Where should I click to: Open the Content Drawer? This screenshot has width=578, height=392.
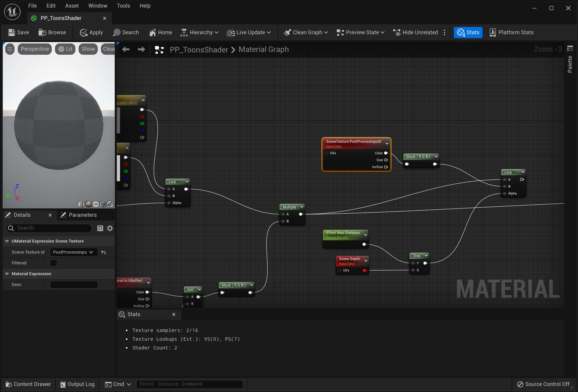[x=28, y=384]
